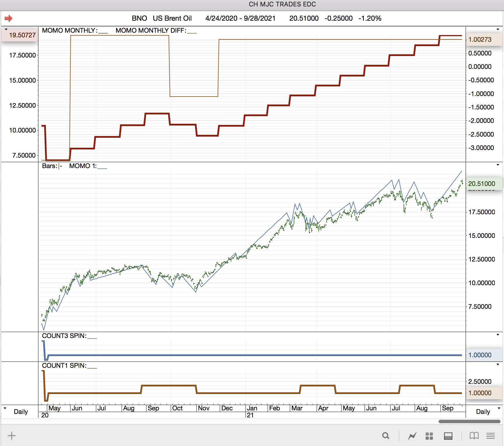
Task: Click the date range 4/24/2020 - 9/28/2021
Action: (240, 18)
